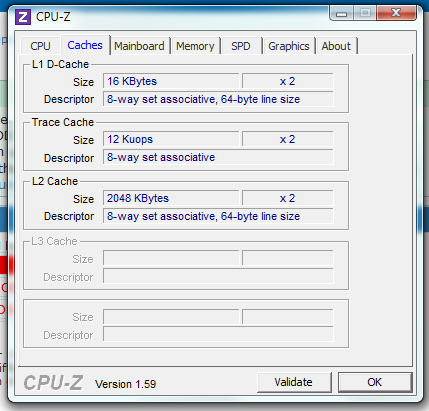Click the L2 Cache descriptor field
The height and width of the screenshot is (411, 429).
click(x=218, y=216)
